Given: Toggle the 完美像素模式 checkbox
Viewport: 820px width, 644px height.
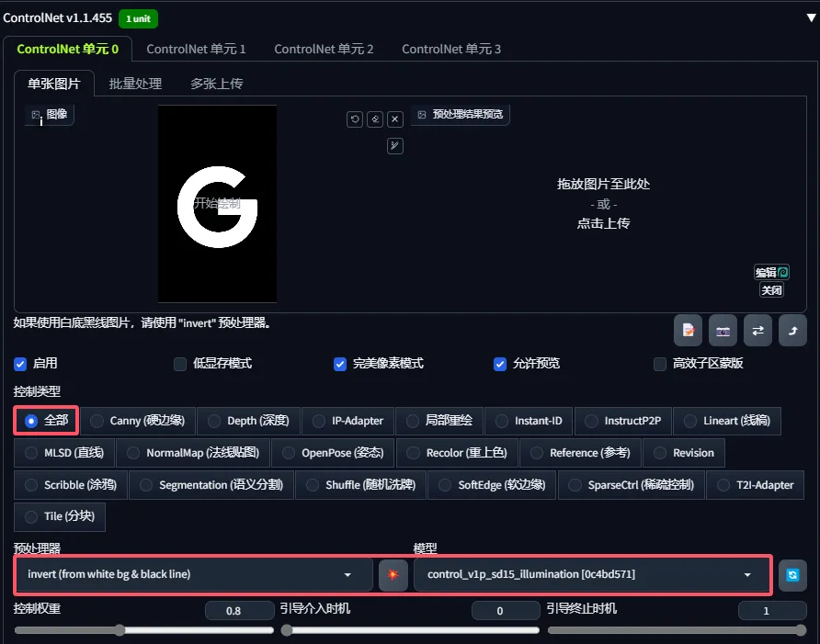Looking at the screenshot, I should click(340, 364).
